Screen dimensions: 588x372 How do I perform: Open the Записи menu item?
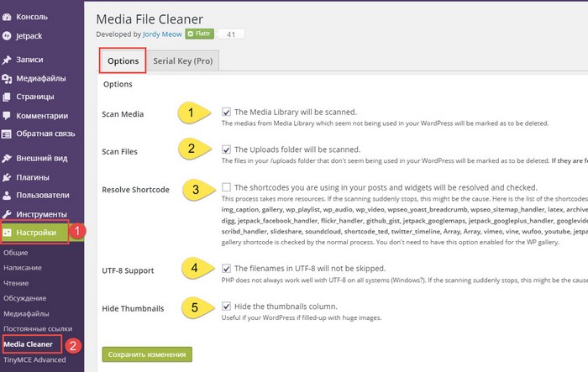(29, 60)
